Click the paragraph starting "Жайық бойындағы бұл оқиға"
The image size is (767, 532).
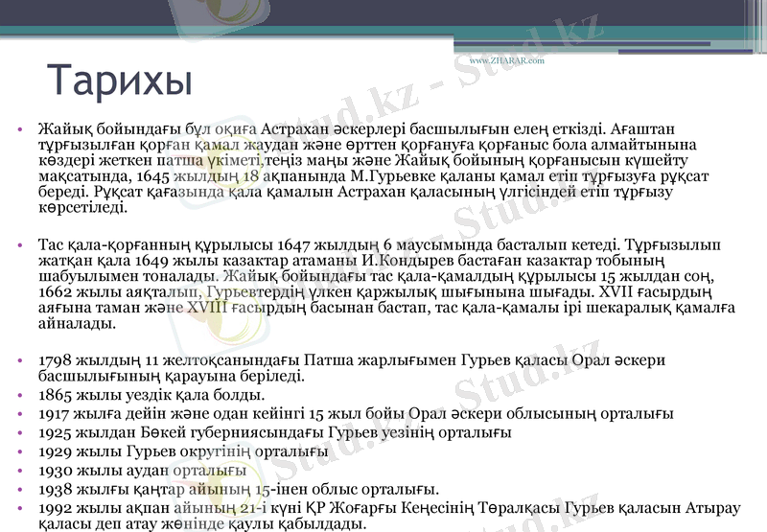[374, 168]
